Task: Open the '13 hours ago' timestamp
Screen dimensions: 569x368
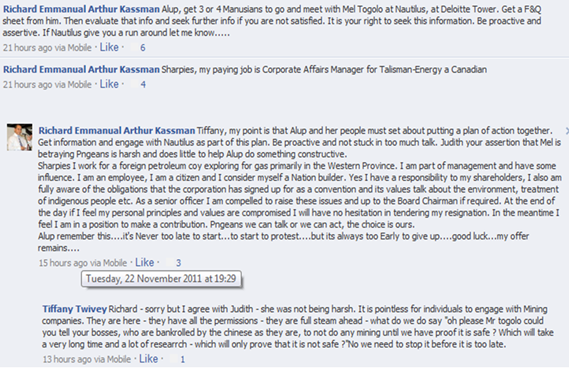Action: tap(67, 359)
